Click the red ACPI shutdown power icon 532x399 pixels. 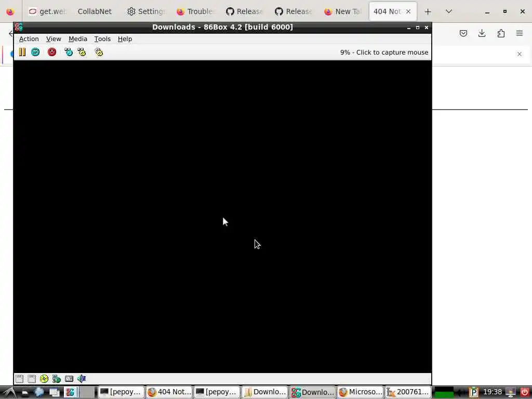click(52, 52)
